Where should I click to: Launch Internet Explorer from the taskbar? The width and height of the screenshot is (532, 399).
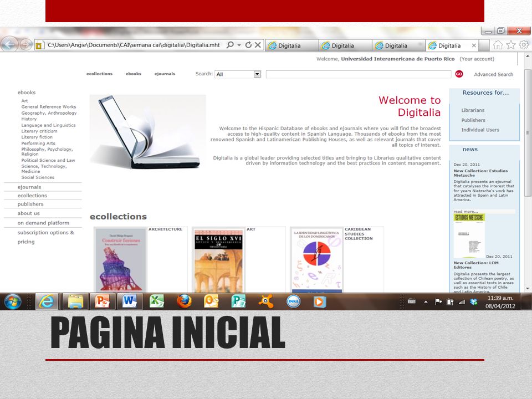tap(47, 301)
